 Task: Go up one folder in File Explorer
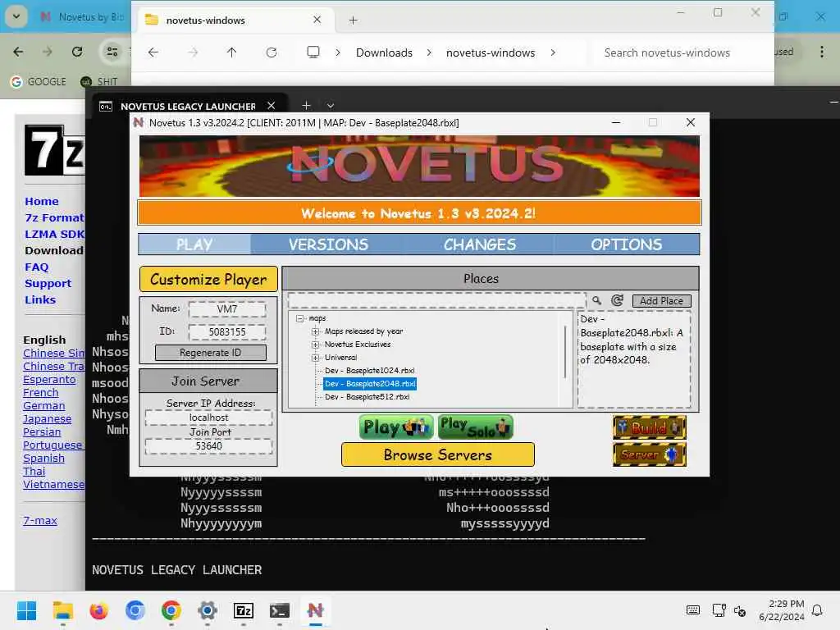click(231, 52)
